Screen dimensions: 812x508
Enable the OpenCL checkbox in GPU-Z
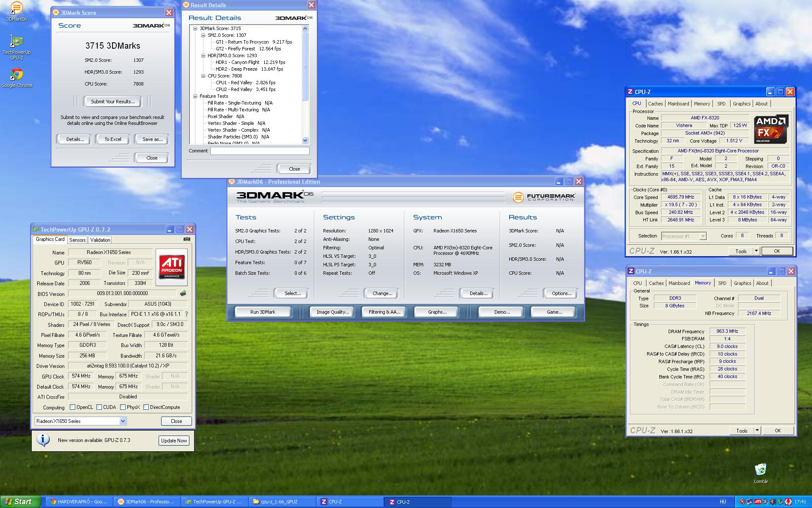coord(72,407)
